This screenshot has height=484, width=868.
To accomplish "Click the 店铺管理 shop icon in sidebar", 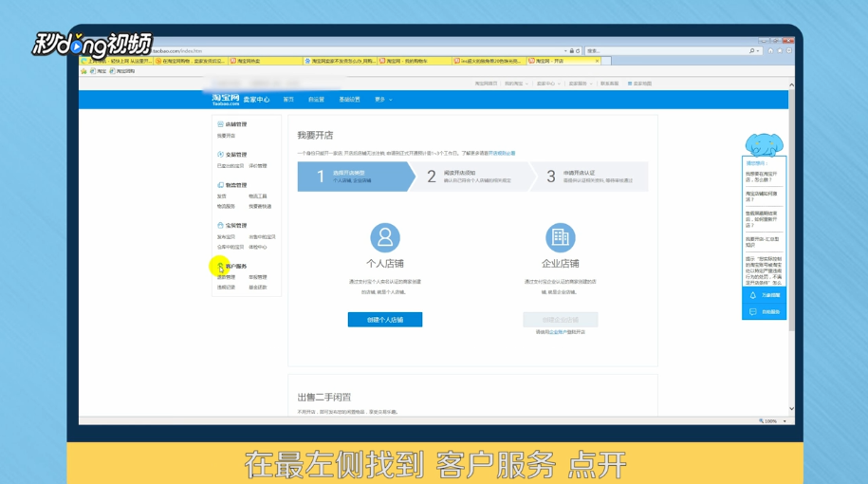I will pos(220,124).
